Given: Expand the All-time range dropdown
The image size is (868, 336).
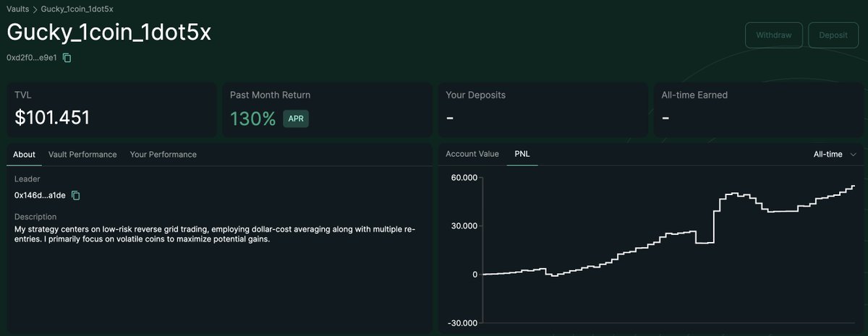Looking at the screenshot, I should [835, 155].
